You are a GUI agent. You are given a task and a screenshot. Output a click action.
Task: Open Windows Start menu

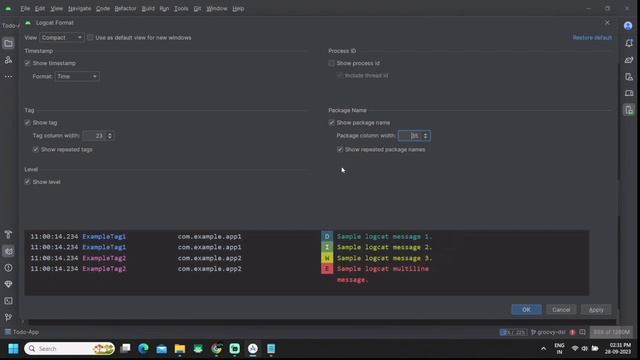click(x=13, y=349)
